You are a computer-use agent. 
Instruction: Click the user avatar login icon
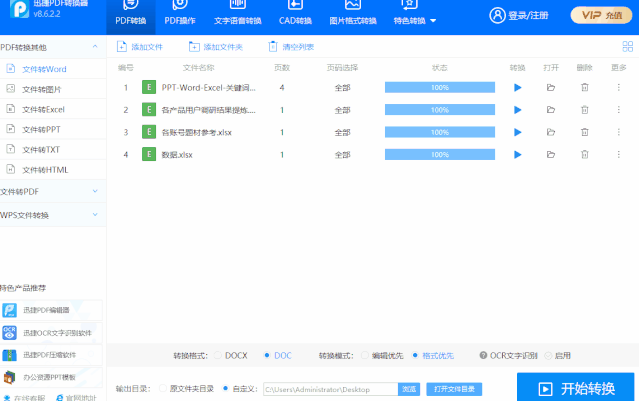(497, 15)
